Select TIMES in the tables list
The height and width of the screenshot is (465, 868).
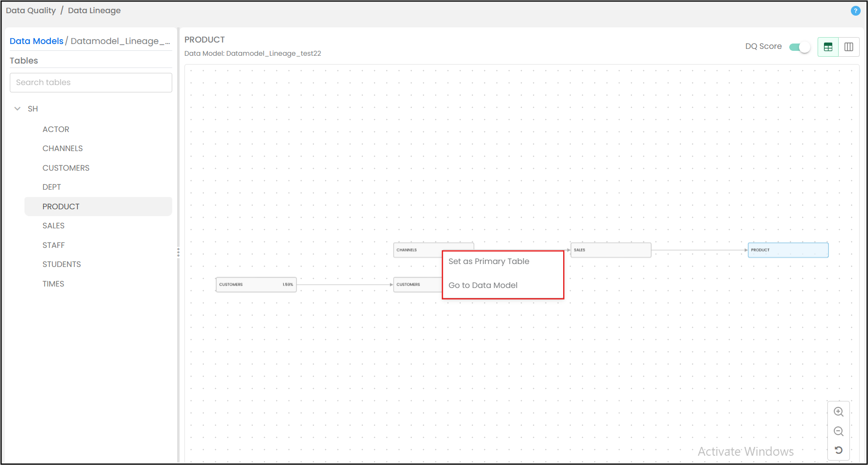[53, 284]
